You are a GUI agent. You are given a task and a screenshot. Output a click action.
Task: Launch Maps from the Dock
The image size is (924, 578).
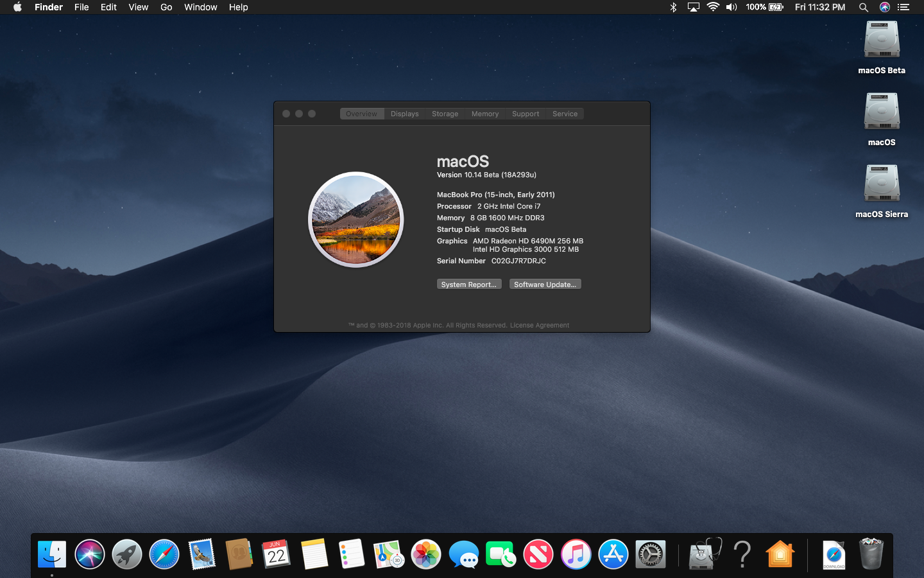coord(388,554)
